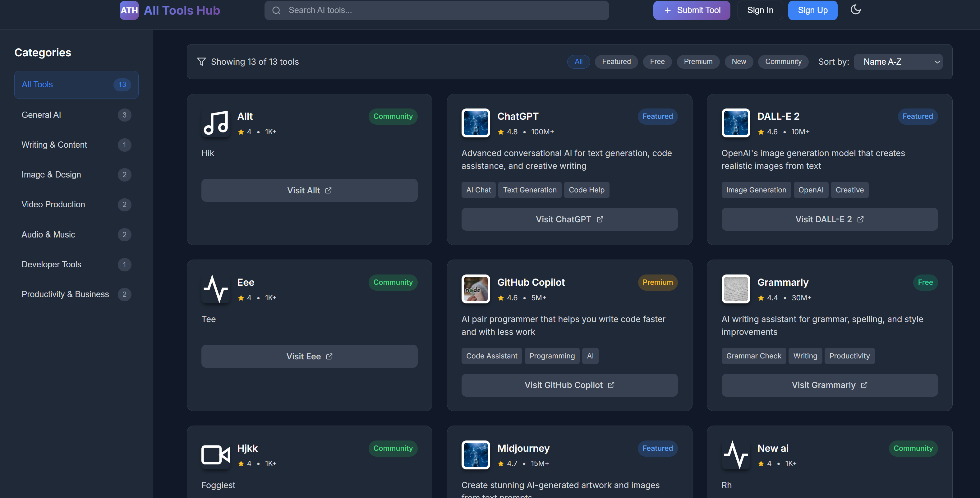The height and width of the screenshot is (498, 980).
Task: Click the GitHub Copilot thumbnail
Action: (476, 289)
